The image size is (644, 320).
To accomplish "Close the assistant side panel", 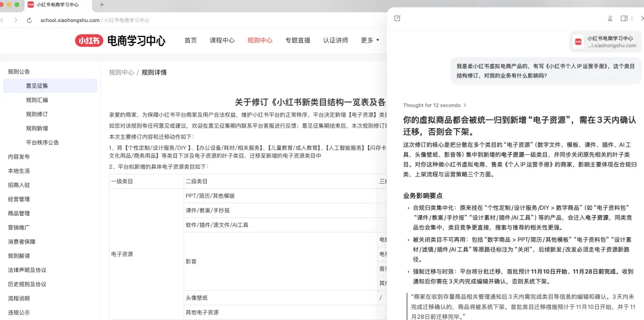I will coord(642,18).
